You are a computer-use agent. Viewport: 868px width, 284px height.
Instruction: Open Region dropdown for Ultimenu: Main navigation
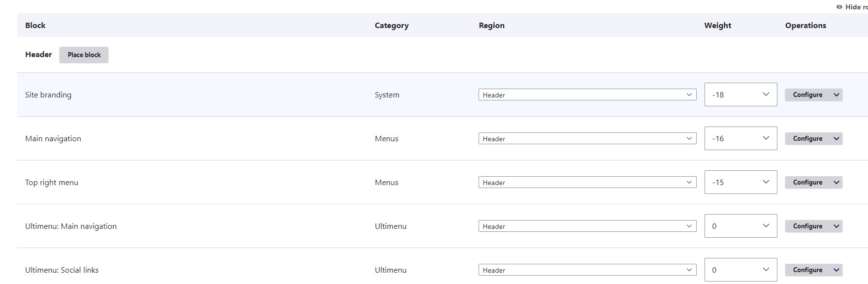pos(587,226)
